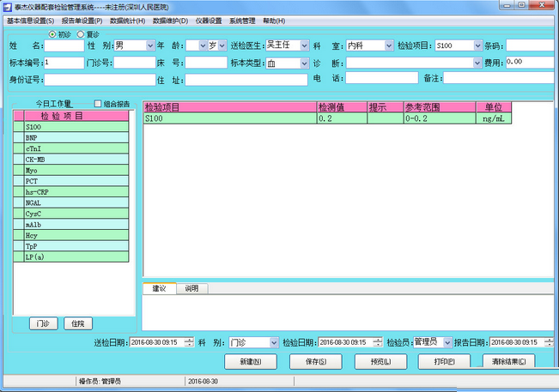The height and width of the screenshot is (392, 559).
Task: Select the 初诊 radio button
Action: (53, 34)
